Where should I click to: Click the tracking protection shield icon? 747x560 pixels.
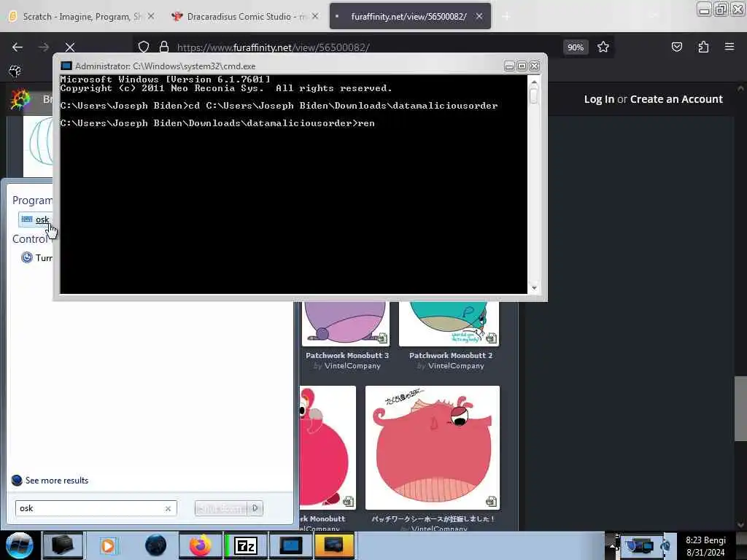pyautogui.click(x=144, y=47)
